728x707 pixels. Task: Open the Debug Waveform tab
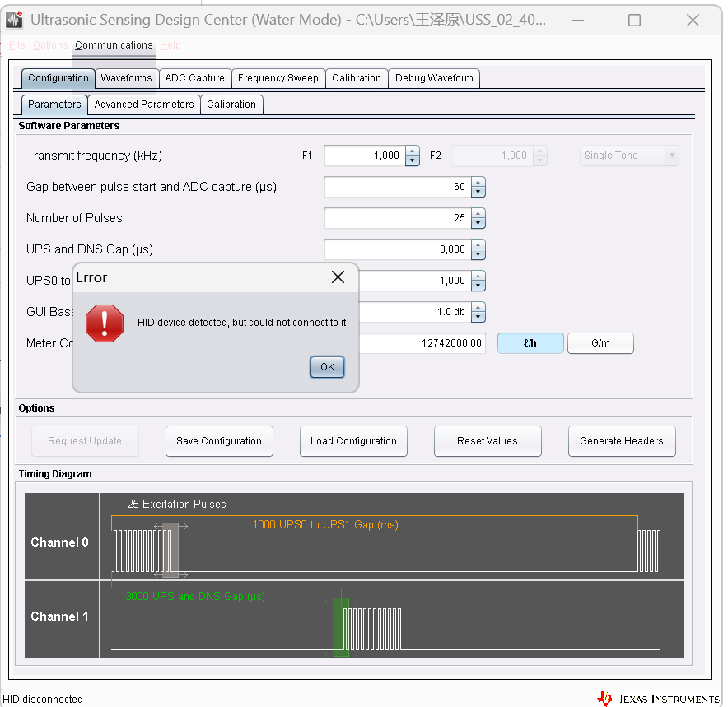point(434,78)
